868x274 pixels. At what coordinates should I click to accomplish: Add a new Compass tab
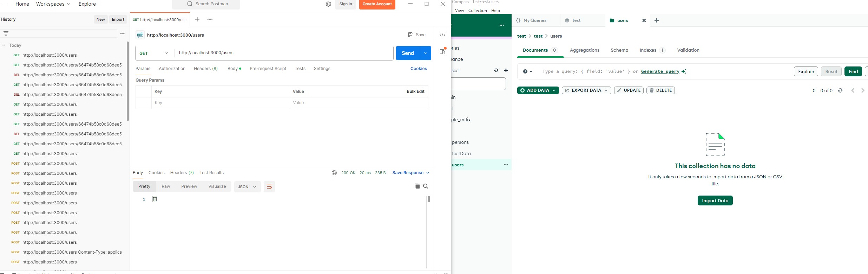pos(657,20)
